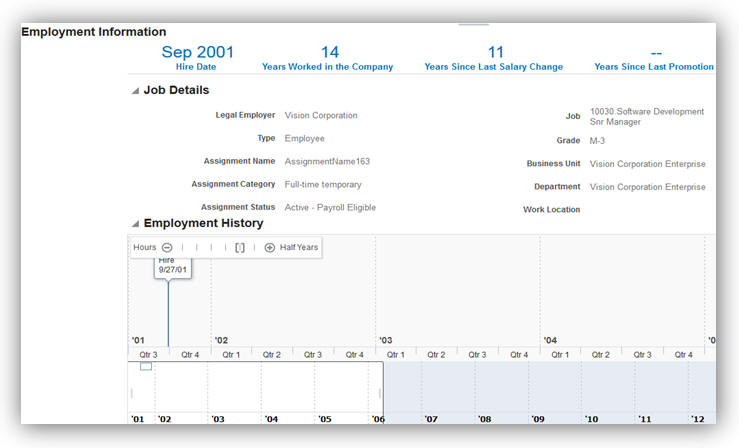
Task: Click the Hire 9/27/01 timeline marker
Action: (x=172, y=268)
